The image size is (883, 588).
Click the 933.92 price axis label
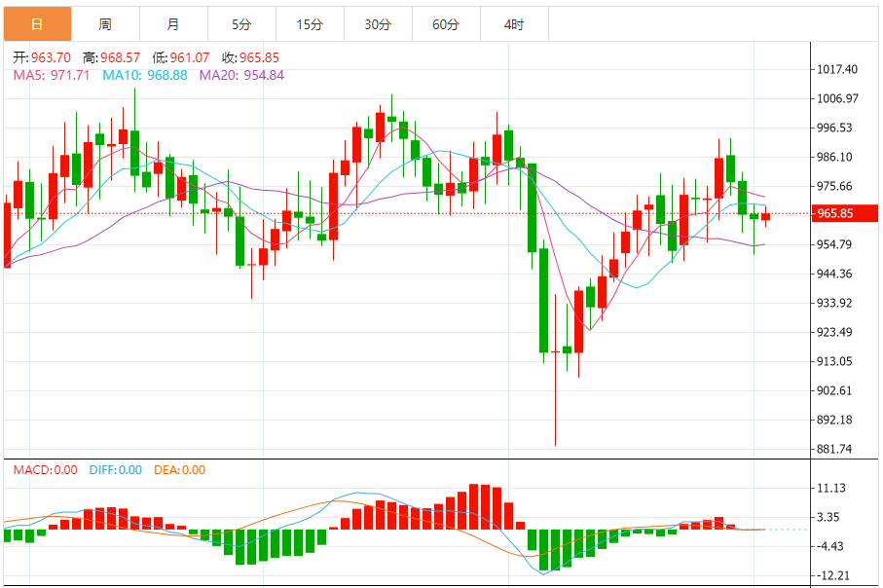point(834,303)
